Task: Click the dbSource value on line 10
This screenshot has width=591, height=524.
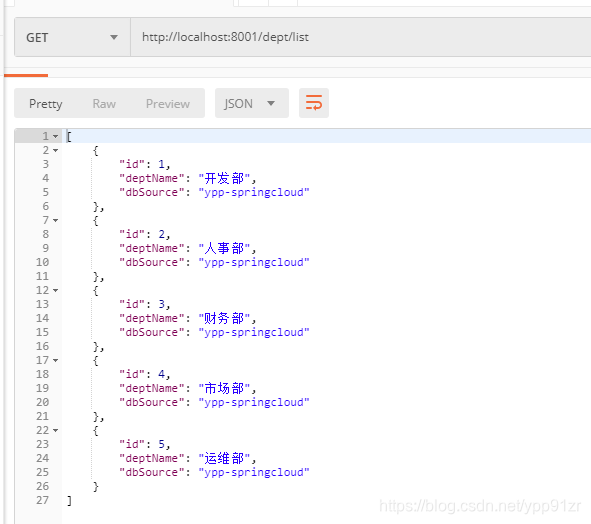Action: [x=254, y=263]
